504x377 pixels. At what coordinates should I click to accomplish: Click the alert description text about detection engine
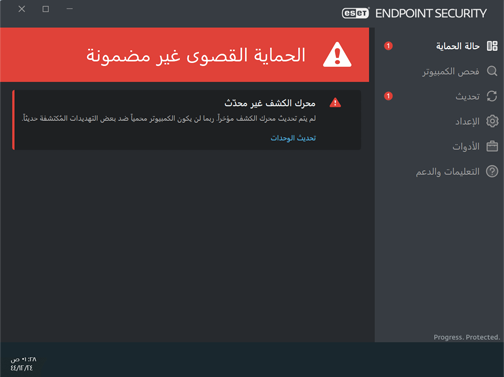pos(169,119)
